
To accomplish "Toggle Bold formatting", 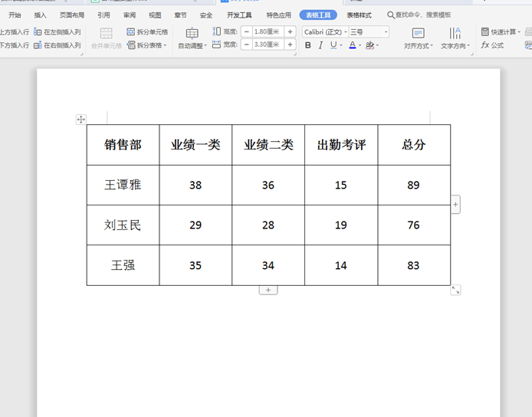I will [x=307, y=45].
